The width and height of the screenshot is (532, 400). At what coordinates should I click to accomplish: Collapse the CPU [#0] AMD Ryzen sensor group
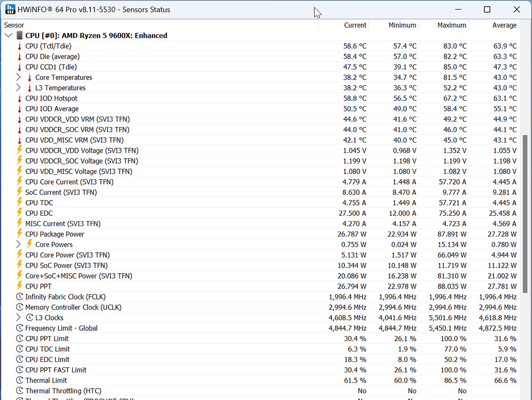click(8, 35)
